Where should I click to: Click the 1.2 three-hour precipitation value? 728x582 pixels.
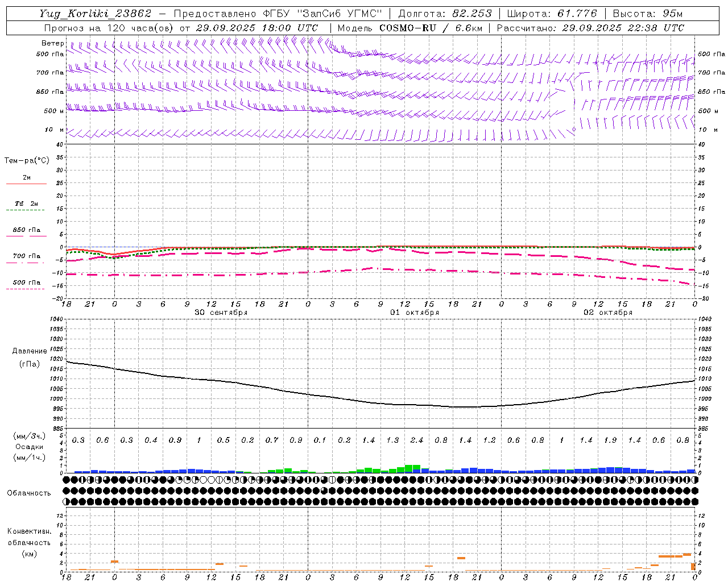[489, 440]
